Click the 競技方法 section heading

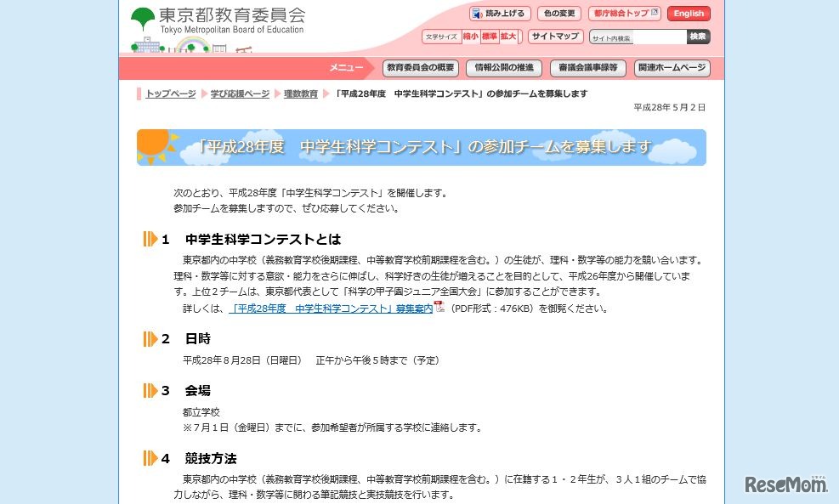[211, 458]
